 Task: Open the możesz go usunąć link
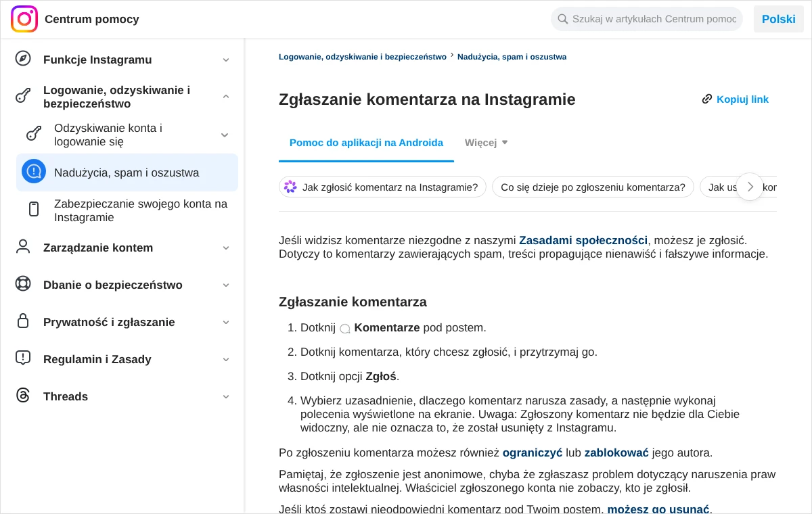658,509
